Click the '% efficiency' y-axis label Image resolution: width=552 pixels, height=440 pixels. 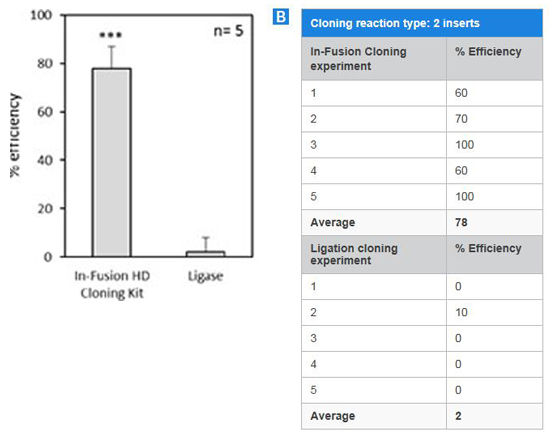click(x=15, y=136)
